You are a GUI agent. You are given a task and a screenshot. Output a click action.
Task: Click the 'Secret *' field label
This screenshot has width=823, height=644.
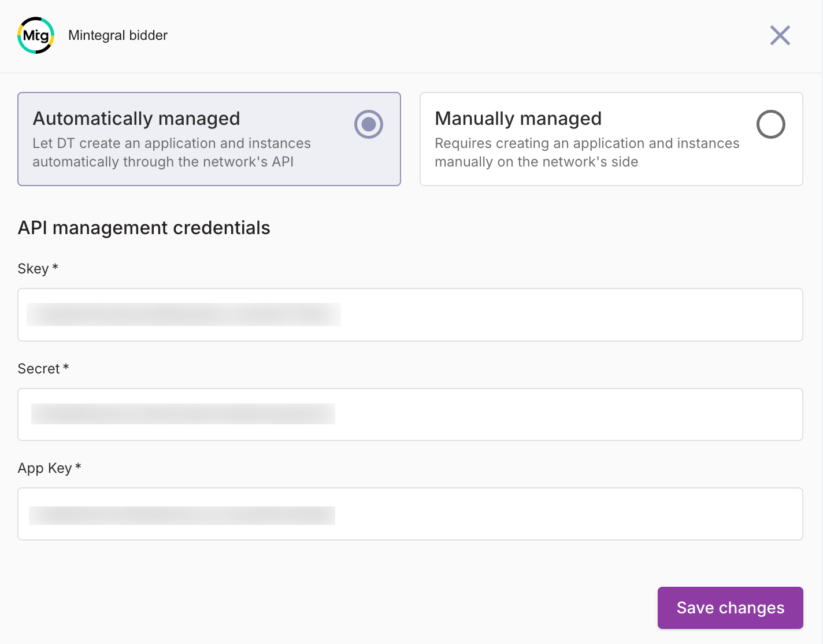[43, 369]
